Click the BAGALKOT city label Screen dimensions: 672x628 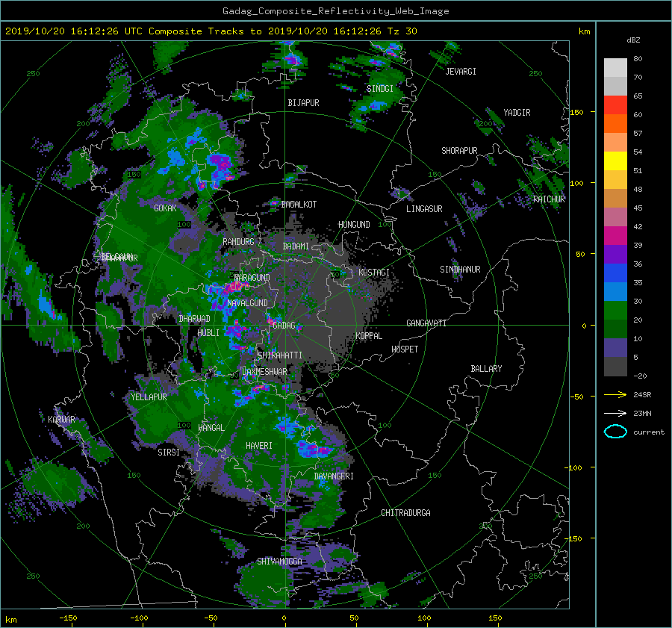pos(299,205)
